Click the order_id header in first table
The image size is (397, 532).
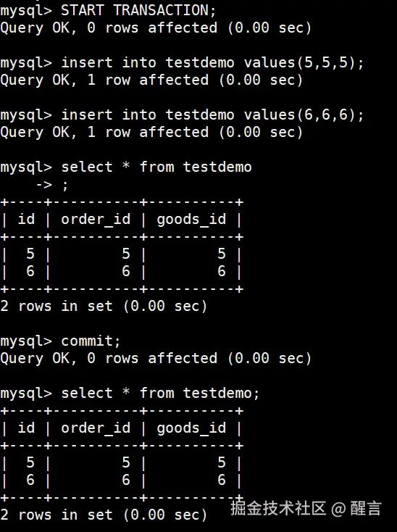click(x=96, y=220)
